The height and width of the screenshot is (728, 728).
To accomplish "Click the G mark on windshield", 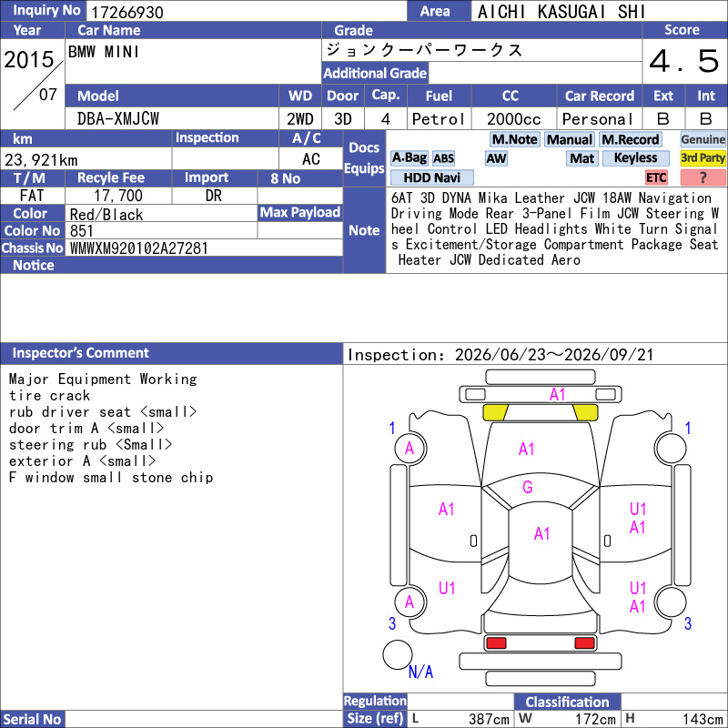I will [x=528, y=487].
